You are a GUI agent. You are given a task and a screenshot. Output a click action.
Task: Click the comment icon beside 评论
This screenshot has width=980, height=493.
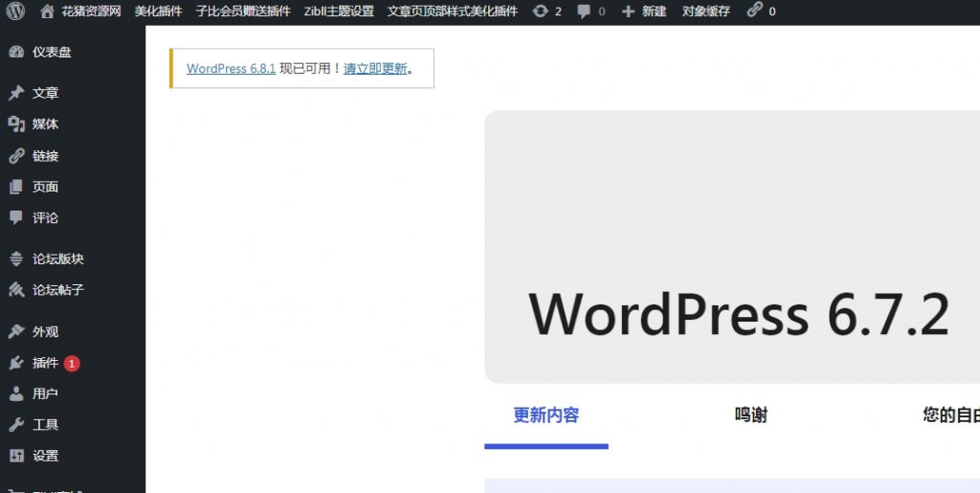(x=16, y=217)
